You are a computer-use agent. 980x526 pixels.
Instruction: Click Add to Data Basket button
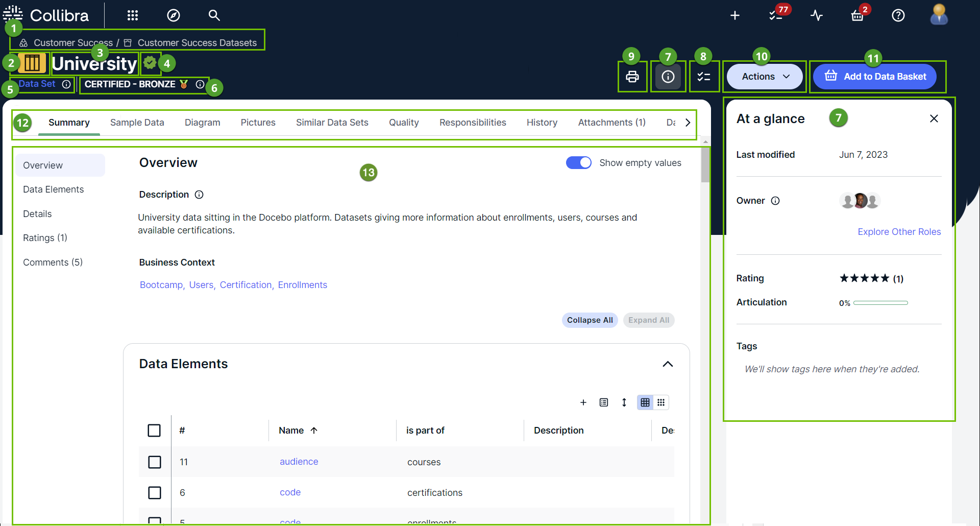tap(875, 77)
